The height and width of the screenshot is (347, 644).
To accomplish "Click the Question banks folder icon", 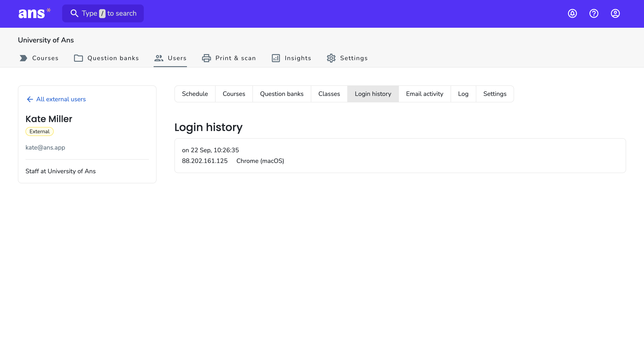I will tap(78, 58).
